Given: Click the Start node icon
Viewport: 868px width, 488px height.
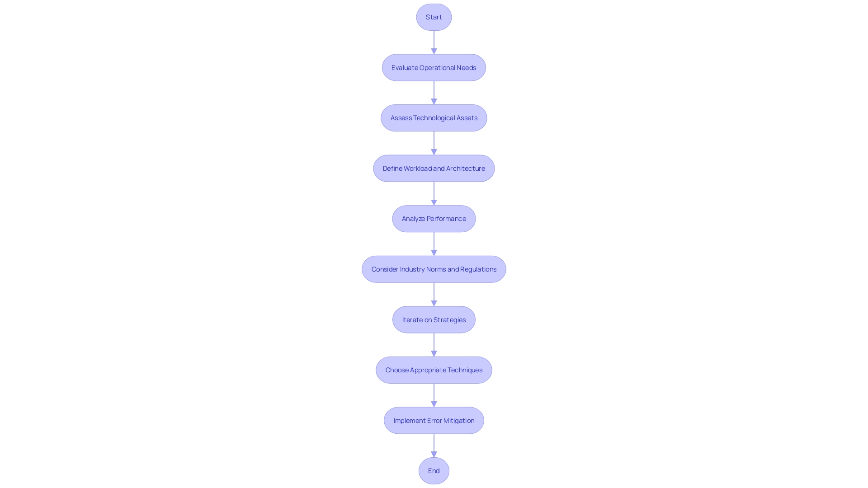Looking at the screenshot, I should click(434, 17).
